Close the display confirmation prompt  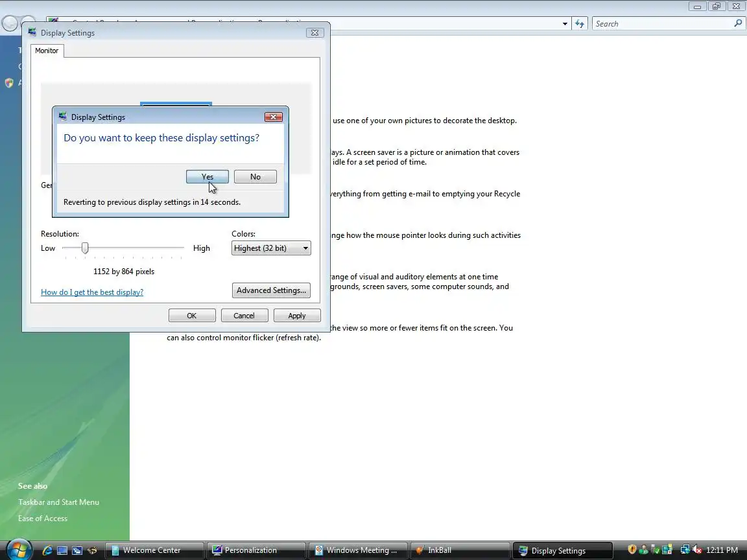click(274, 117)
